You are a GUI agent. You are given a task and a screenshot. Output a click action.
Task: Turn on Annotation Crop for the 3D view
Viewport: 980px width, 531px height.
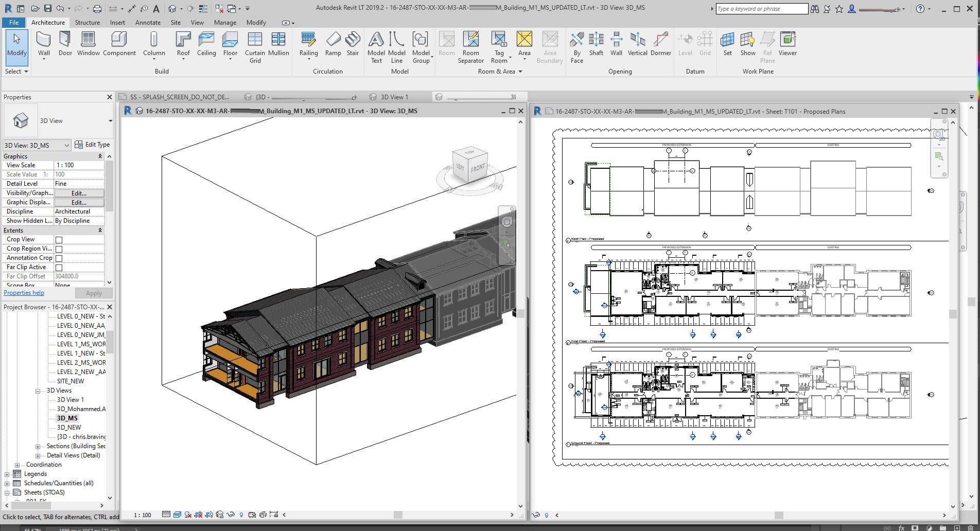coord(59,258)
